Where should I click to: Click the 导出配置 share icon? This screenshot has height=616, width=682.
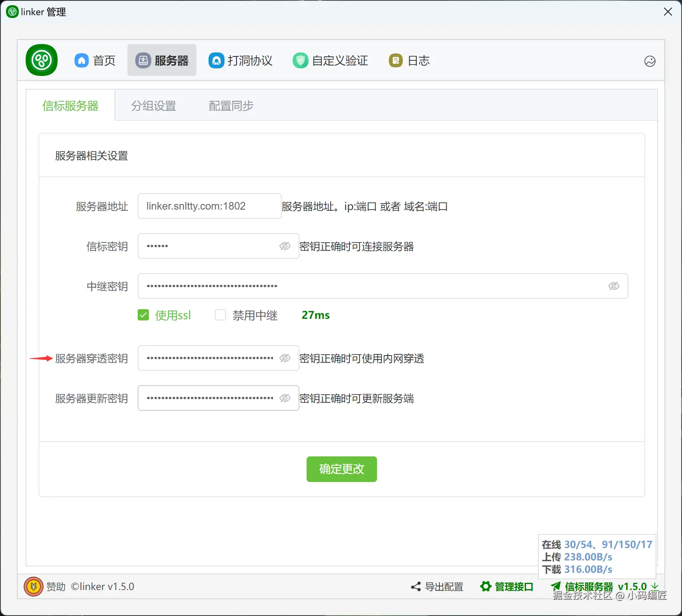point(416,587)
